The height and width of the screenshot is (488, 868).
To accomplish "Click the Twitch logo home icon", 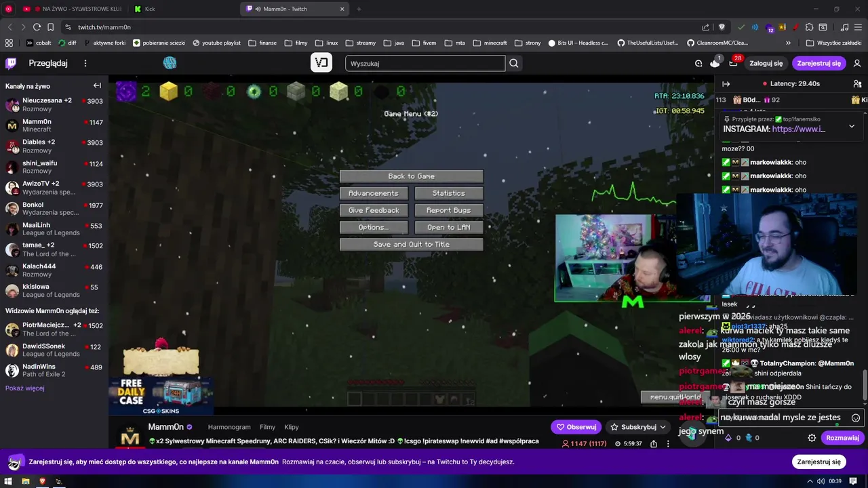I will point(11,63).
